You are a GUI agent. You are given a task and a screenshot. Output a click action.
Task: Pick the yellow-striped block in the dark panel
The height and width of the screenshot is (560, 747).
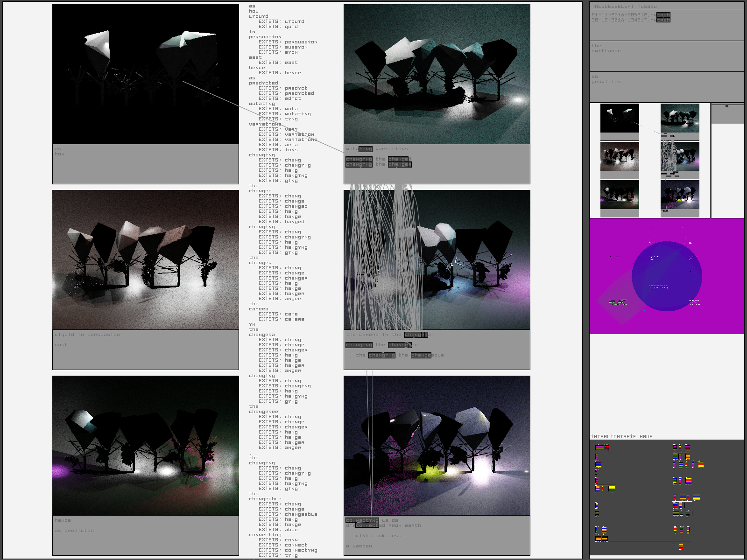coord(612,488)
